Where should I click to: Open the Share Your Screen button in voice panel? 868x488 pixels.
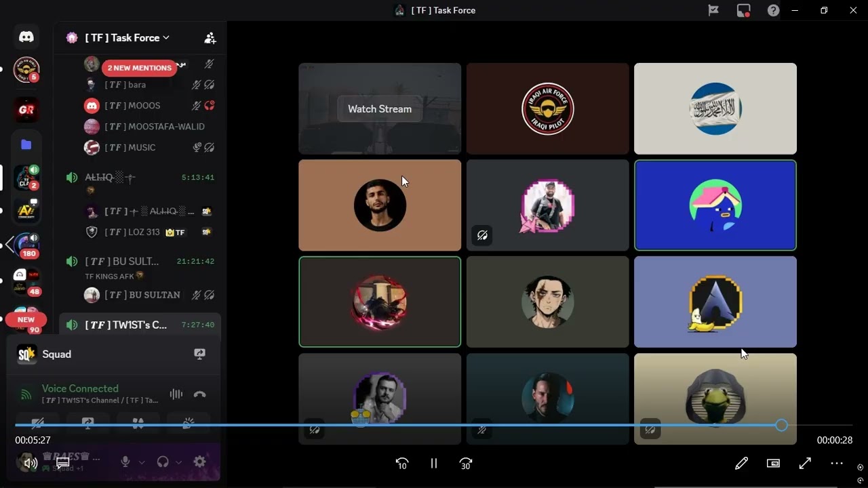coord(87,423)
